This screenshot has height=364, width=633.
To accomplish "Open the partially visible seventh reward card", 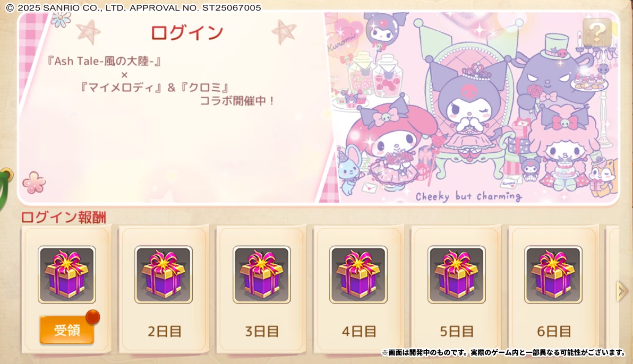I will click(613, 289).
